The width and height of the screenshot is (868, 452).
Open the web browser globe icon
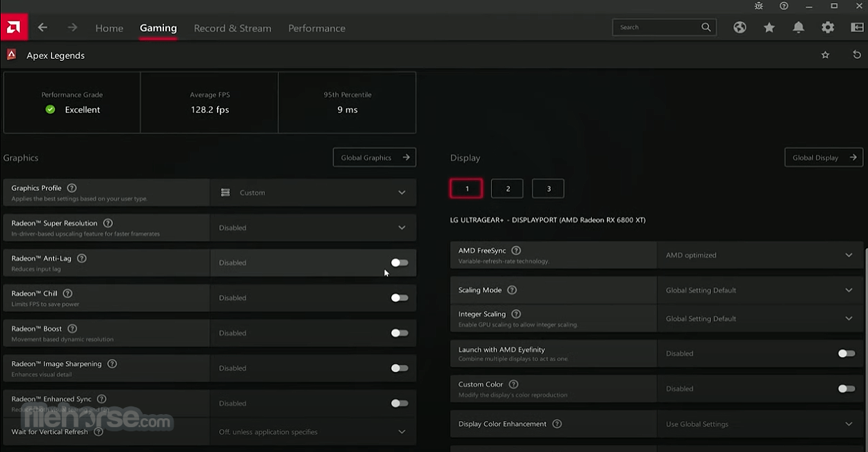(x=740, y=28)
